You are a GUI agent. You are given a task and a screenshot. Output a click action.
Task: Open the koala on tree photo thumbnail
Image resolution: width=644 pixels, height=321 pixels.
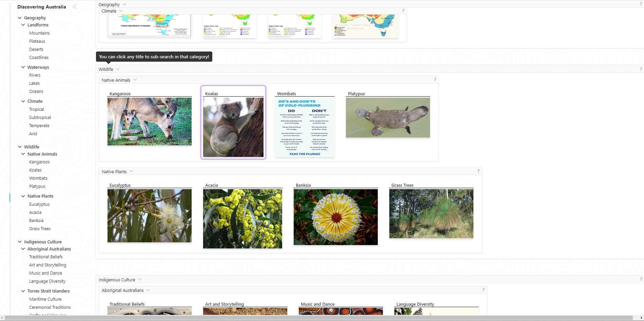[233, 127]
